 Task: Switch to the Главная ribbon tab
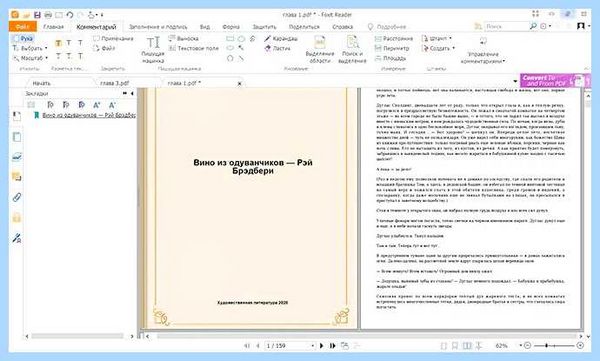coord(53,27)
